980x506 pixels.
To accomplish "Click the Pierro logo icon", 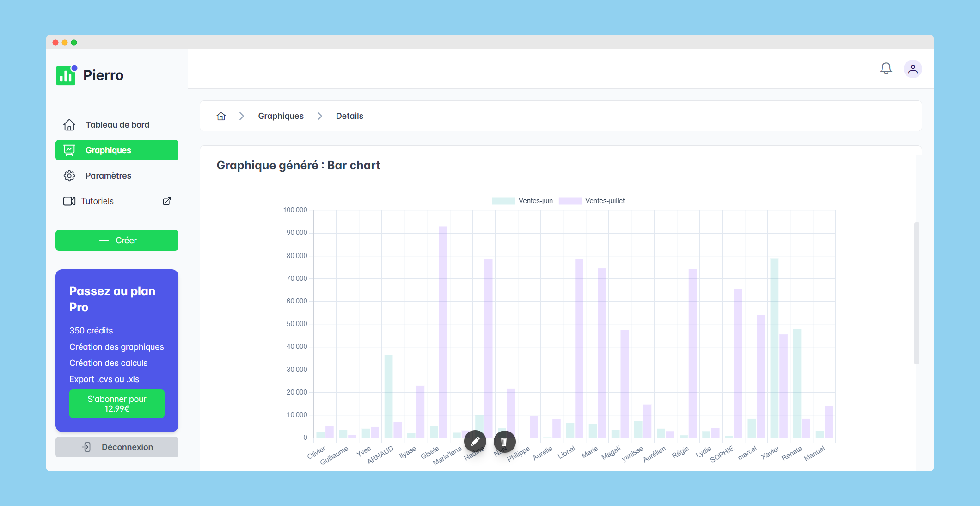I will [x=66, y=75].
